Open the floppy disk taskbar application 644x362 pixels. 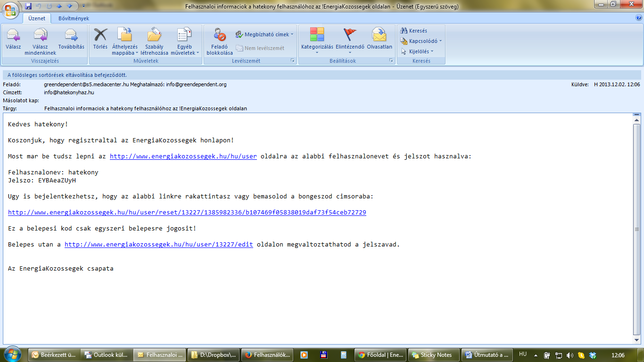coord(324,355)
